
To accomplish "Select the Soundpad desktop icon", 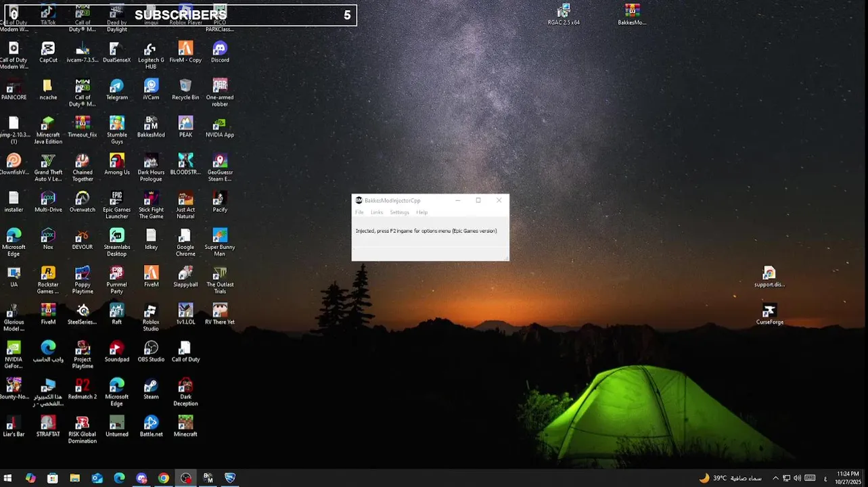I will (x=116, y=352).
